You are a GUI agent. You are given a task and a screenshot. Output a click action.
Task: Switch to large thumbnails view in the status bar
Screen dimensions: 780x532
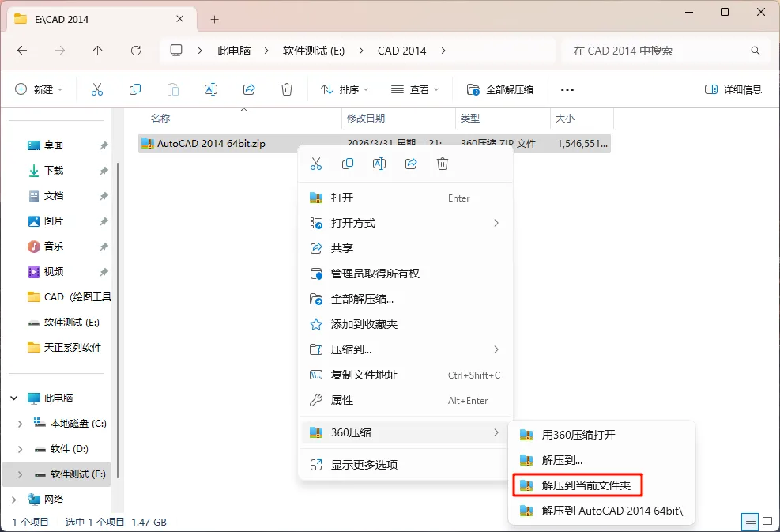pos(767,522)
